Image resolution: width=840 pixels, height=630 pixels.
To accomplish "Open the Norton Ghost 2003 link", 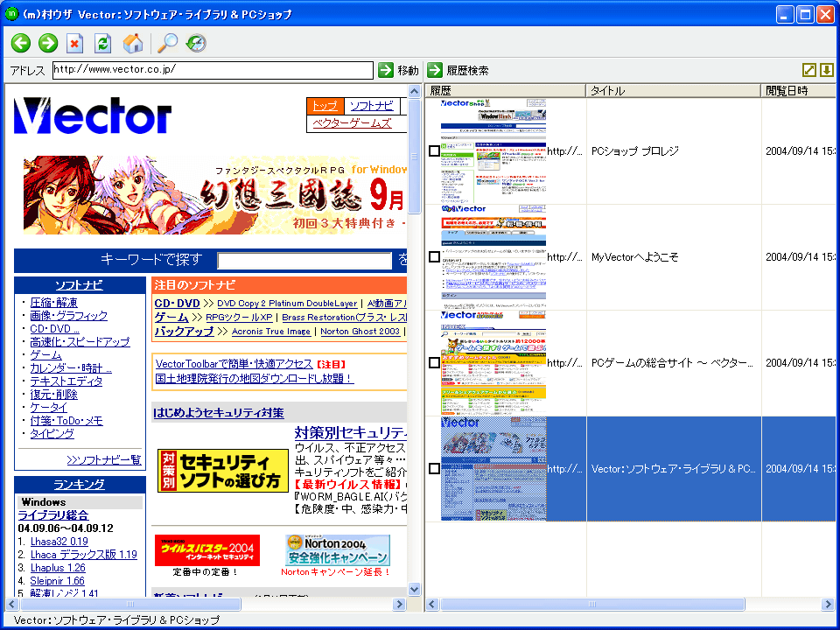I will tap(360, 331).
